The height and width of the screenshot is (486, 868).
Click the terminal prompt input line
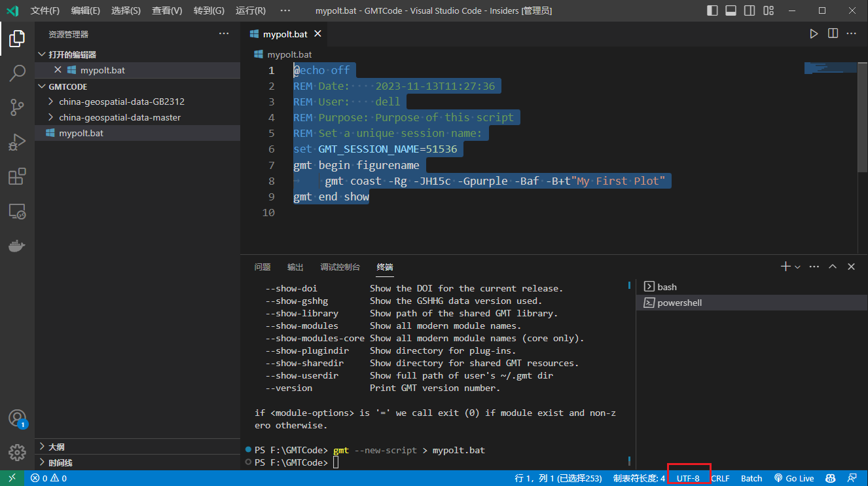click(x=435, y=462)
